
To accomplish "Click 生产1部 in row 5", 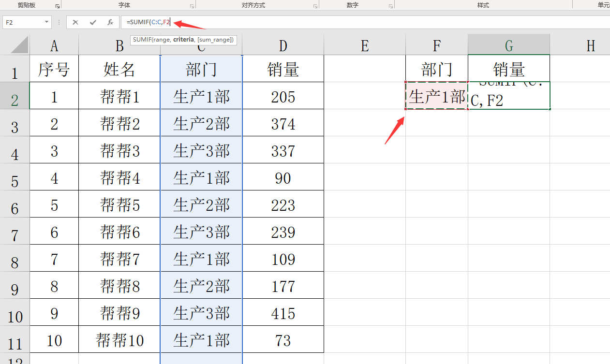I will click(x=201, y=177).
